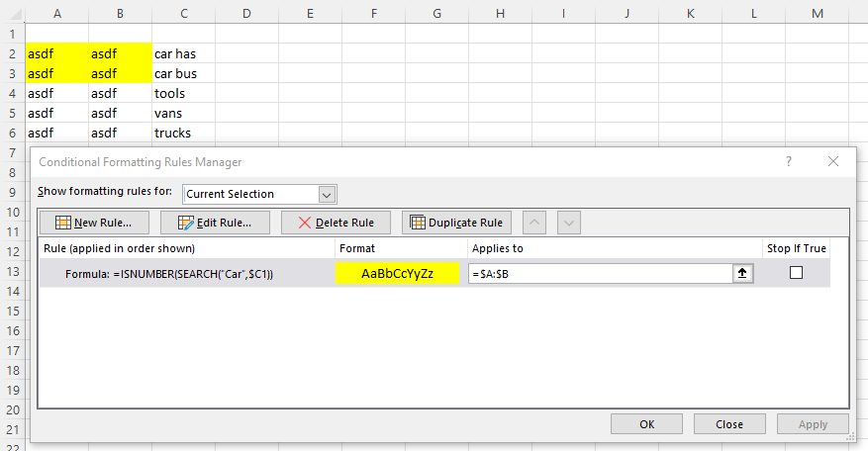Click asdf cell in A6

point(57,133)
